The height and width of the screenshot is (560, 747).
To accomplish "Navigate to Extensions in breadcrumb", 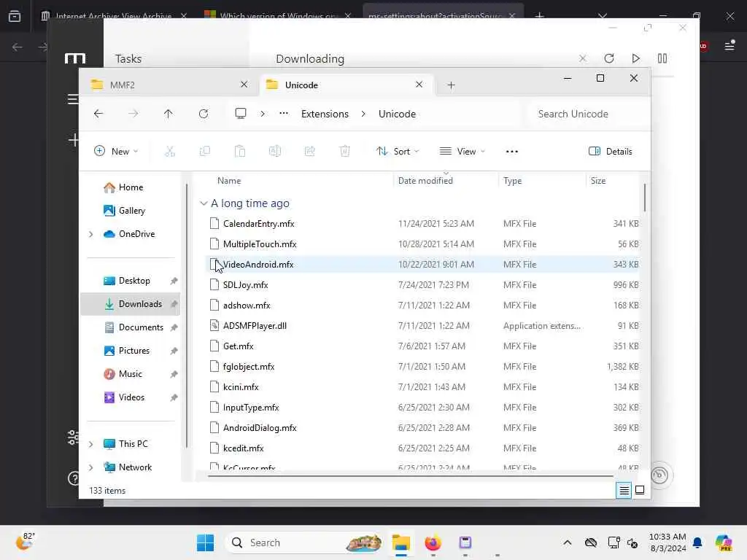I will (325, 114).
